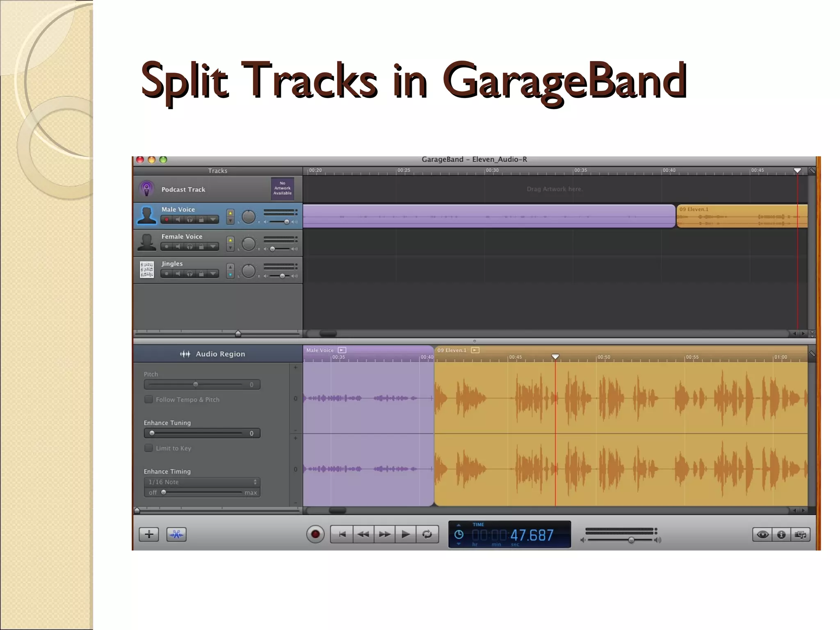Click the timeline horizontal scrollbar thumb
Viewport: 840px width, 630px height.
(328, 333)
